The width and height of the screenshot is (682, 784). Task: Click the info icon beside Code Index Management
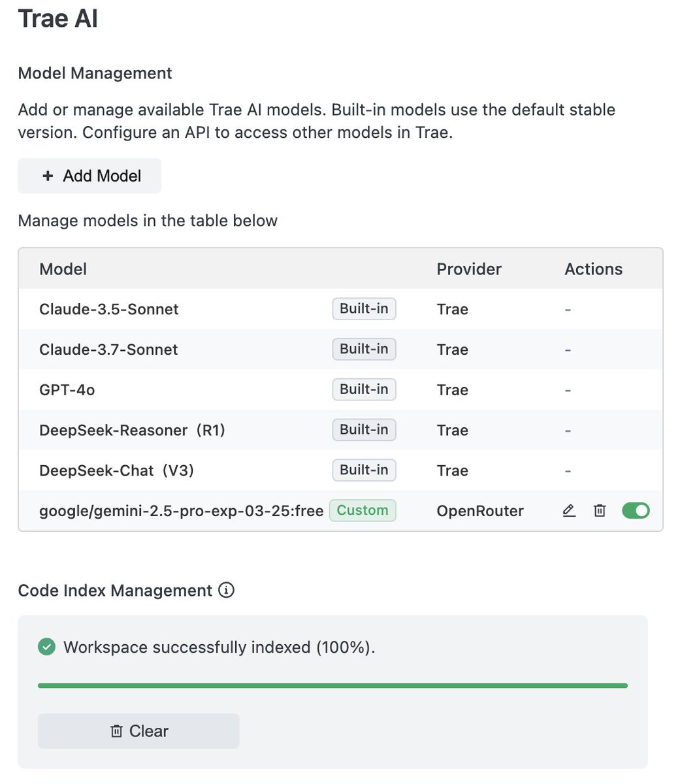(x=226, y=591)
